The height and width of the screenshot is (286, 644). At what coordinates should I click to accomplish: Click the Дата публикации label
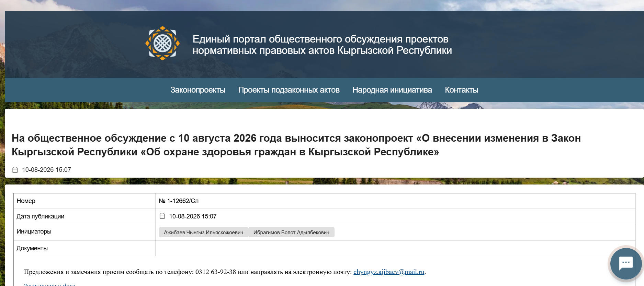[x=41, y=216]
